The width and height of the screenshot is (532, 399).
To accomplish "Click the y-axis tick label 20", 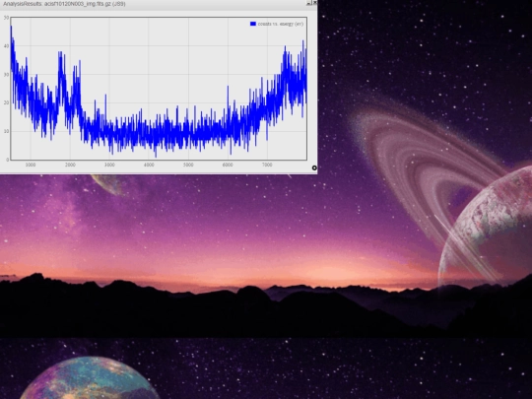I will click(6, 102).
